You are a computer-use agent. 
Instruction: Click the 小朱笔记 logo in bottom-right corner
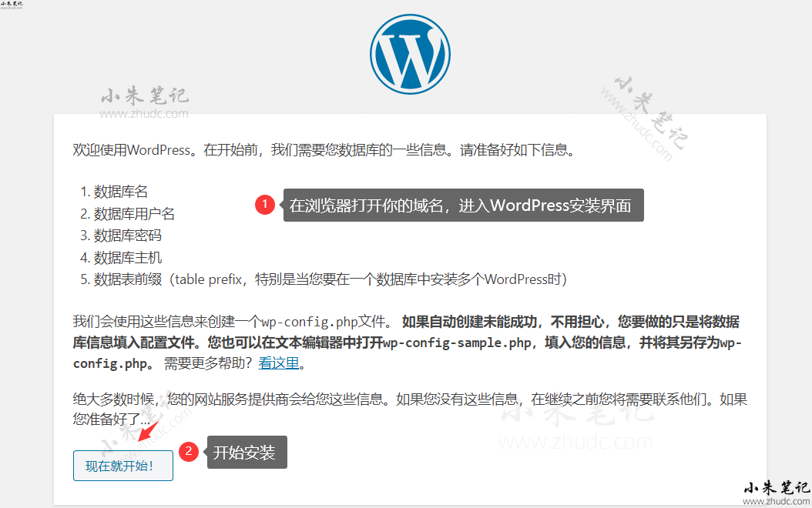click(x=775, y=492)
